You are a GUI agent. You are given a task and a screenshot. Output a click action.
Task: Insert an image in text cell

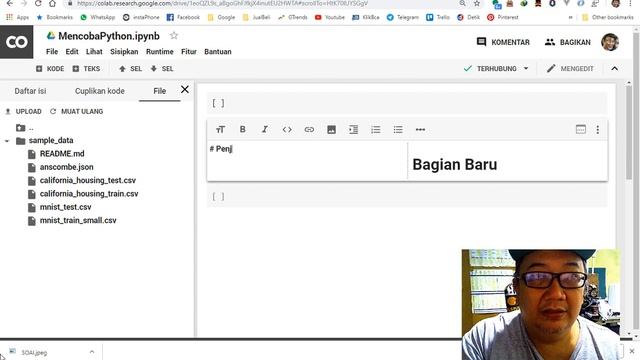click(331, 129)
